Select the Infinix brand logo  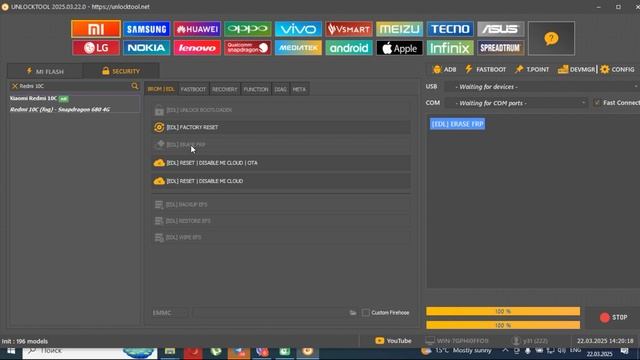point(450,48)
